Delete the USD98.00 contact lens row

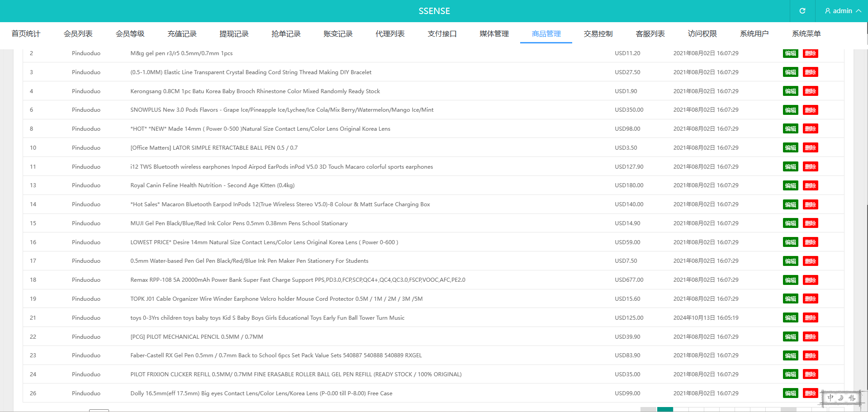click(x=810, y=129)
